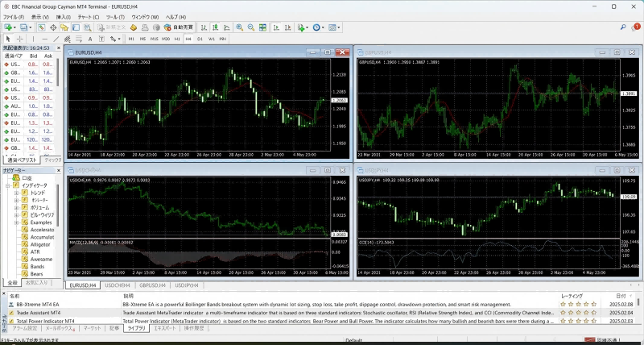Expand the ビル・ウィリアムズ tree node
This screenshot has width=644, height=345.
click(16, 215)
